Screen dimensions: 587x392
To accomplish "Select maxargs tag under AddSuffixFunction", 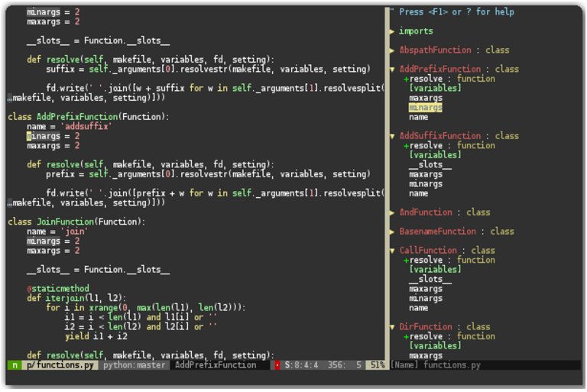I will tap(426, 174).
